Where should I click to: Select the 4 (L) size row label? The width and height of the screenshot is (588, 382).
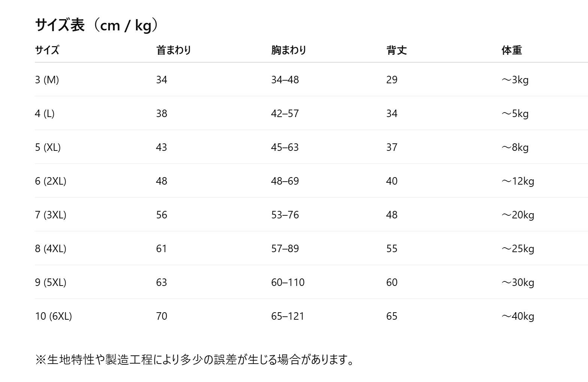click(45, 113)
